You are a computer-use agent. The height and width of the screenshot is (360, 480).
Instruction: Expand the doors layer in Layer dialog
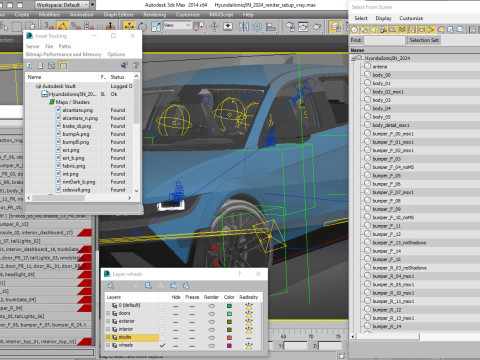[108, 313]
